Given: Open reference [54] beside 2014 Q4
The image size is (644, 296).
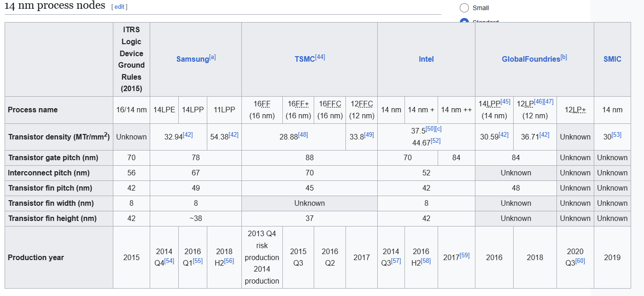Looking at the screenshot, I should click(x=169, y=261).
